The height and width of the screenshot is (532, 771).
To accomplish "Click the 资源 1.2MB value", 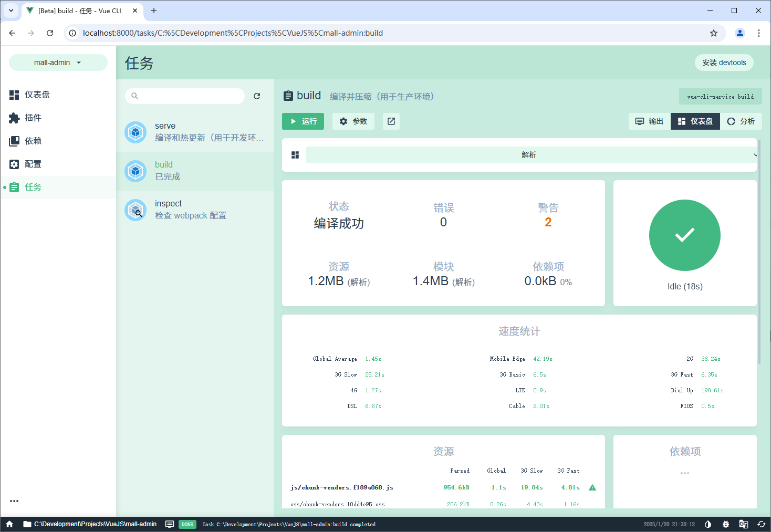I will 339,281.
